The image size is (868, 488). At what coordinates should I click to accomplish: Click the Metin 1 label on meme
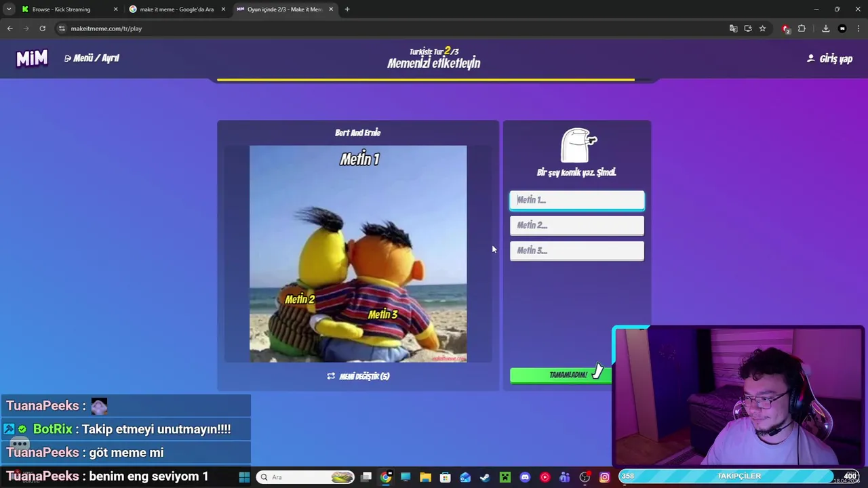click(x=359, y=159)
